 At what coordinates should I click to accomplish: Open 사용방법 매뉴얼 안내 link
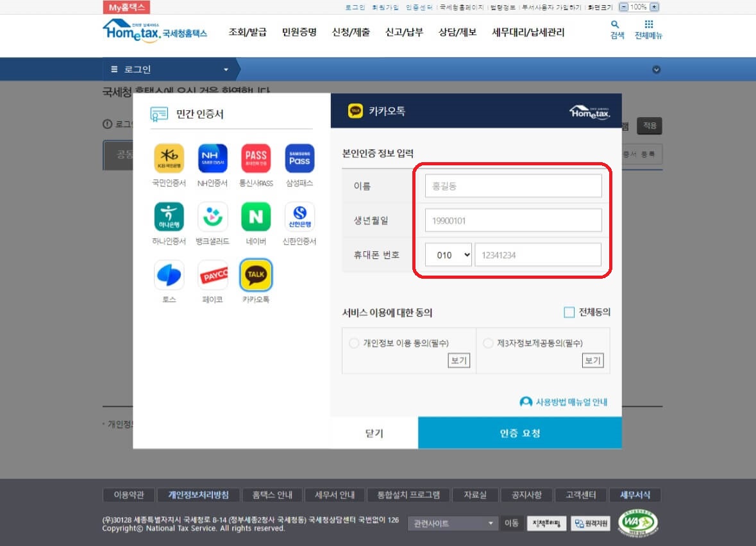[x=564, y=402]
